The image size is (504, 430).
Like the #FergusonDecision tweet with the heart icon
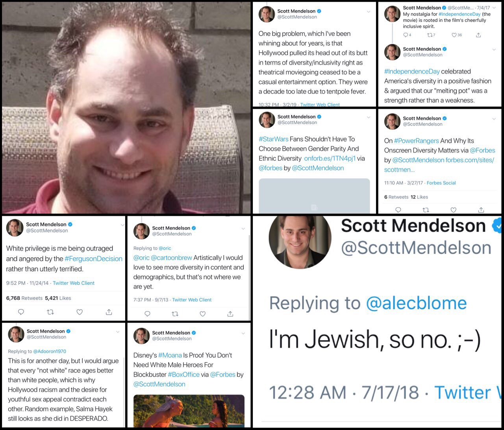pos(80,312)
